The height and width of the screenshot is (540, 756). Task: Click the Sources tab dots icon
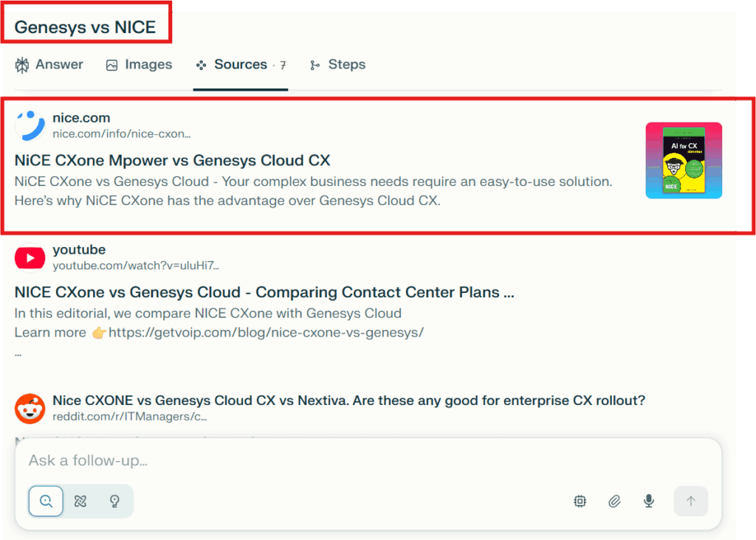(x=201, y=65)
